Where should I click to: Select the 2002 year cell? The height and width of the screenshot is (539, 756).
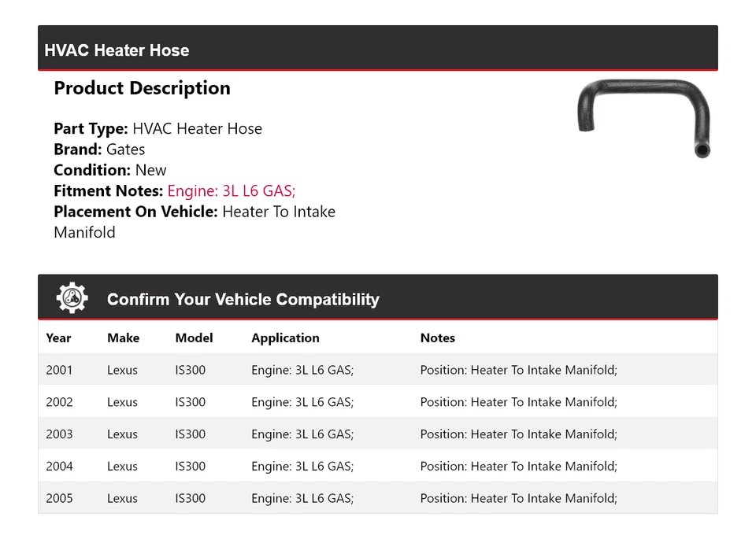(59, 402)
